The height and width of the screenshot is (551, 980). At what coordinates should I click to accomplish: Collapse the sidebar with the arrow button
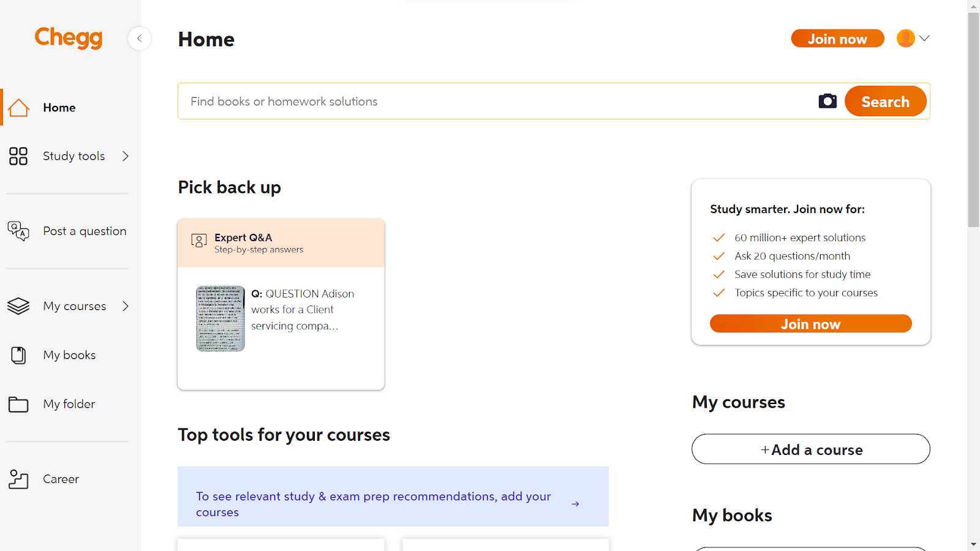pos(140,39)
